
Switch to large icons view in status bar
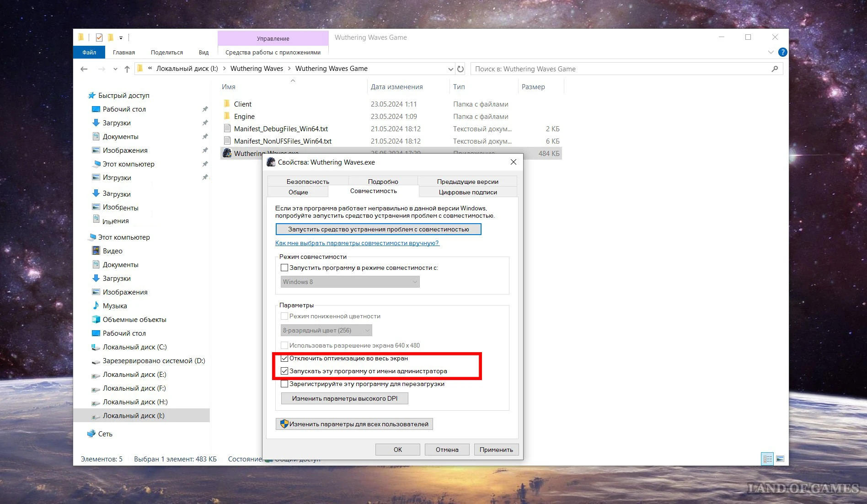(x=780, y=459)
